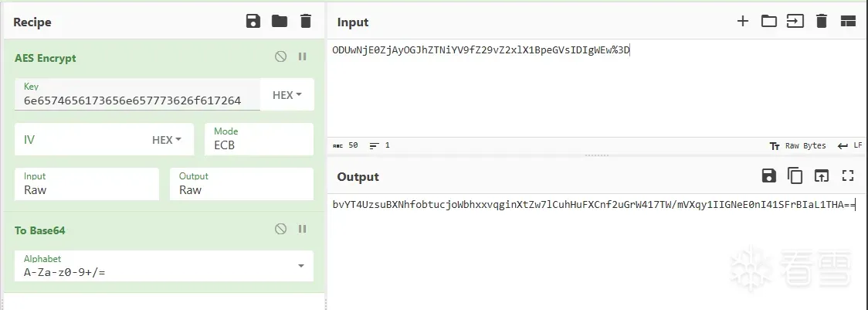Screen dimensions: 868x310
Task: Clear the recipe with trash icon
Action: tap(306, 22)
